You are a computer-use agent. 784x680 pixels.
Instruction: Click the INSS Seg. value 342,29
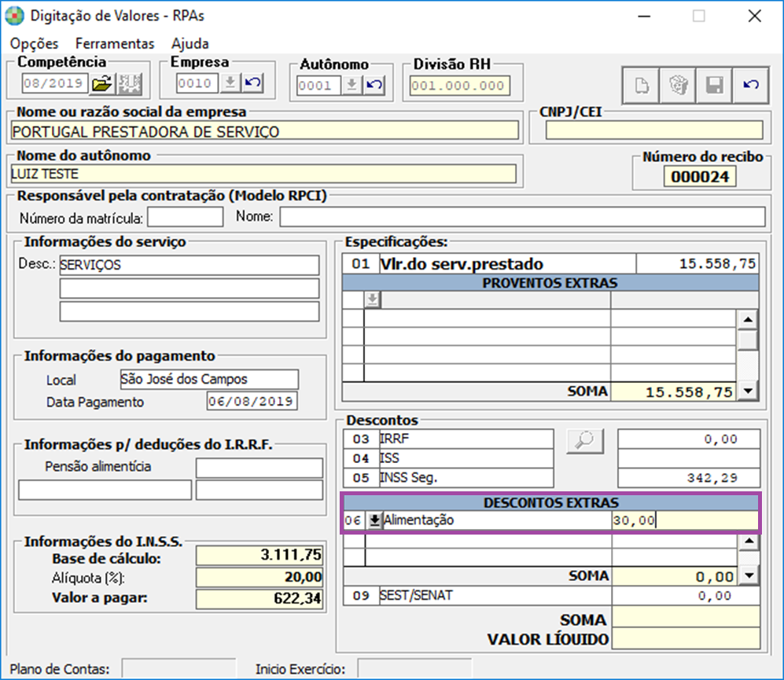click(689, 478)
